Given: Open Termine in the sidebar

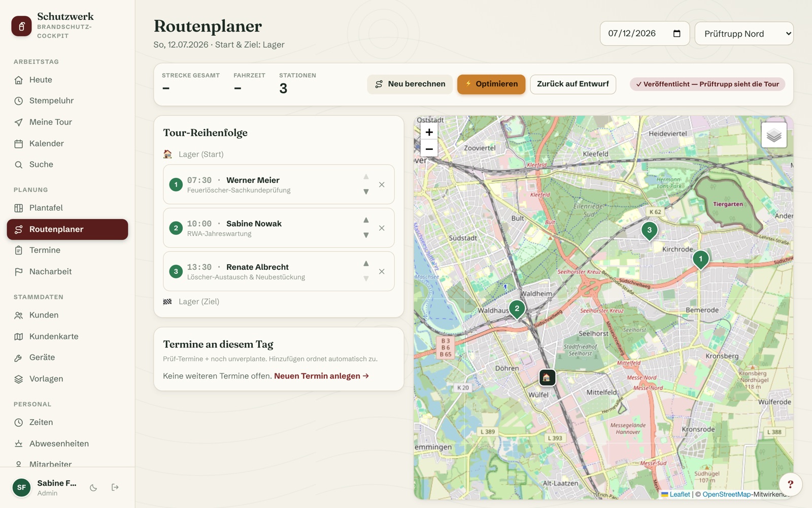Looking at the screenshot, I should tap(67, 250).
